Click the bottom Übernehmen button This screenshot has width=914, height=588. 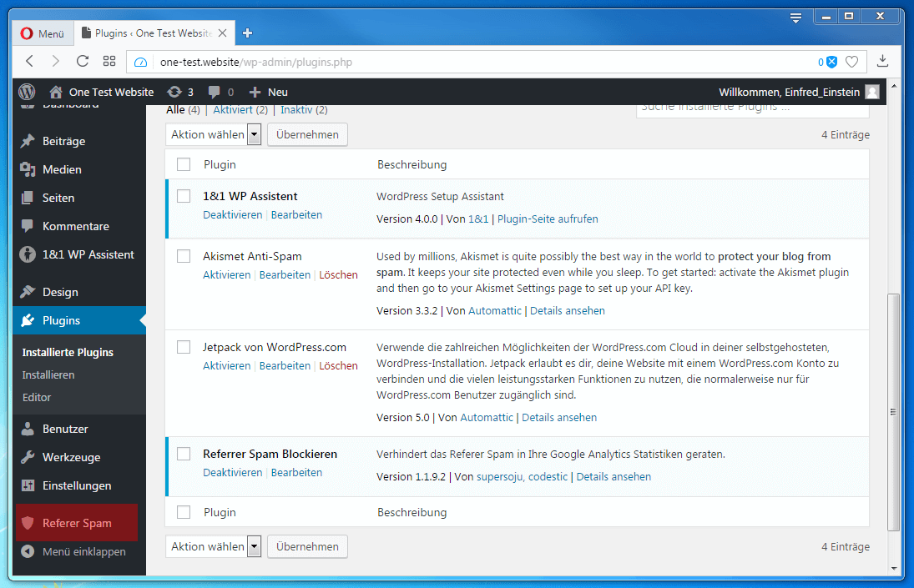(307, 546)
